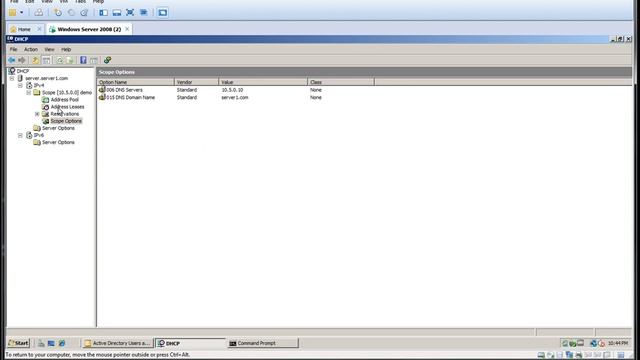Open Active Directory Users taskbar button

pyautogui.click(x=117, y=343)
